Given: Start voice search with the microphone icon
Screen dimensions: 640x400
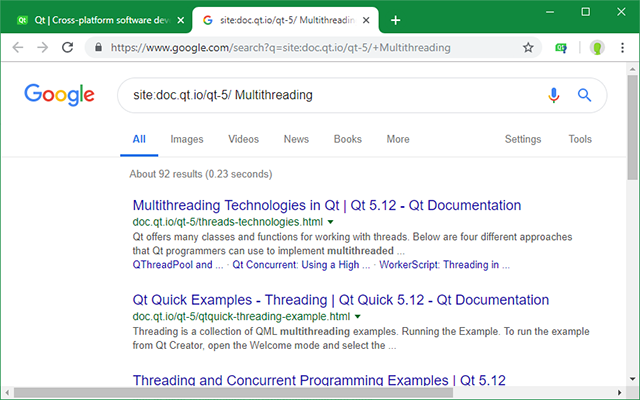Looking at the screenshot, I should [x=553, y=95].
